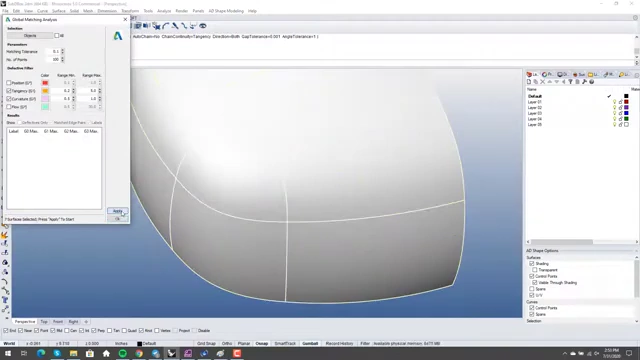Toggle Grid Snap in the status bar
The image size is (640, 360).
click(x=206, y=344)
